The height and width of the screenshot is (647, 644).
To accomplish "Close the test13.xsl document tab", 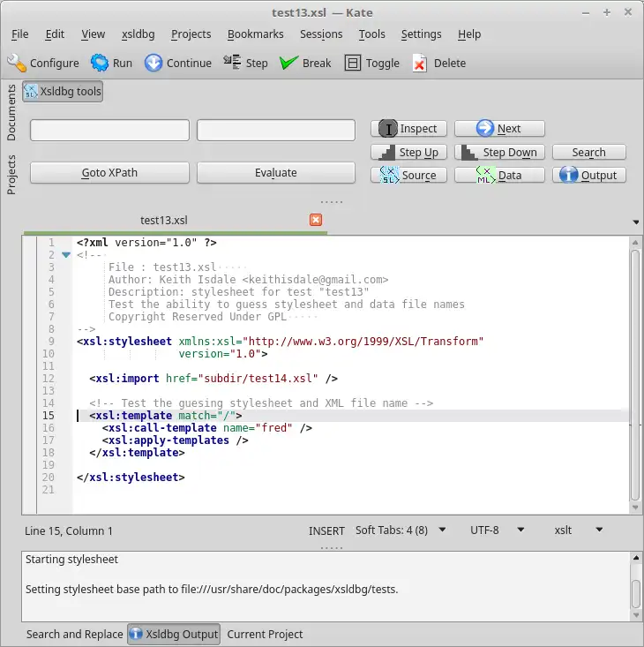I will pyautogui.click(x=316, y=220).
